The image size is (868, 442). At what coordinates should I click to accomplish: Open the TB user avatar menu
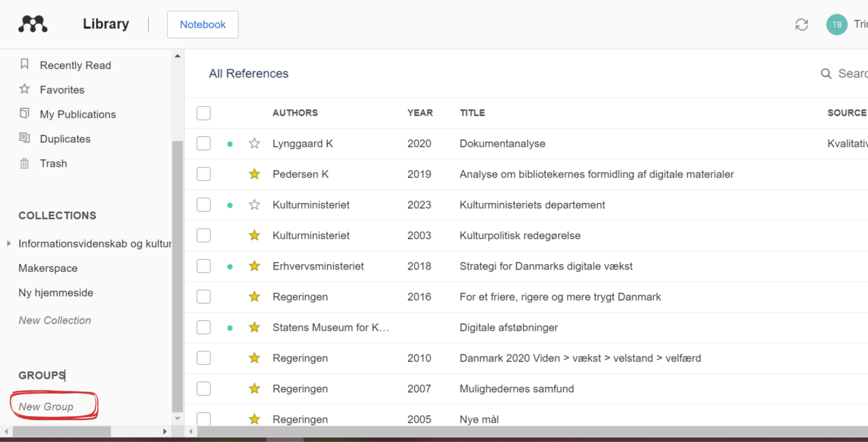(x=837, y=24)
